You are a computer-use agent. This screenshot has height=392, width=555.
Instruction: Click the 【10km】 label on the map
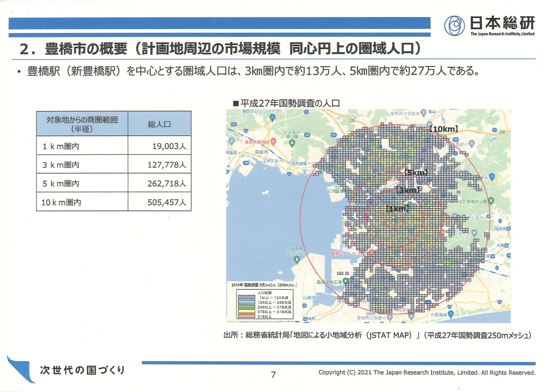click(444, 129)
